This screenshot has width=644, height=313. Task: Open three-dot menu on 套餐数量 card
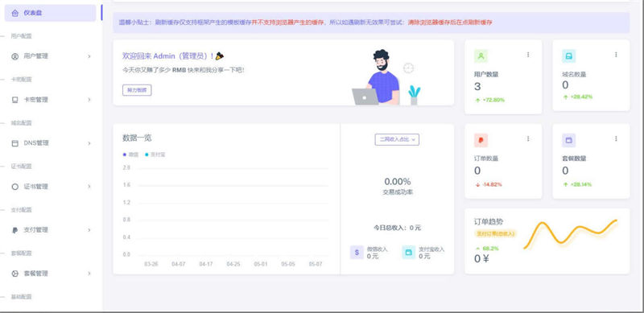tap(616, 139)
